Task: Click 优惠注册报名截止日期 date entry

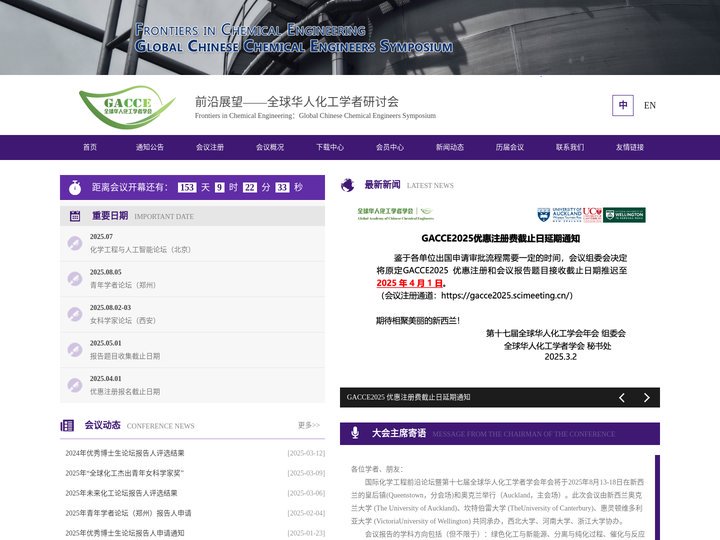Action: 192,385
